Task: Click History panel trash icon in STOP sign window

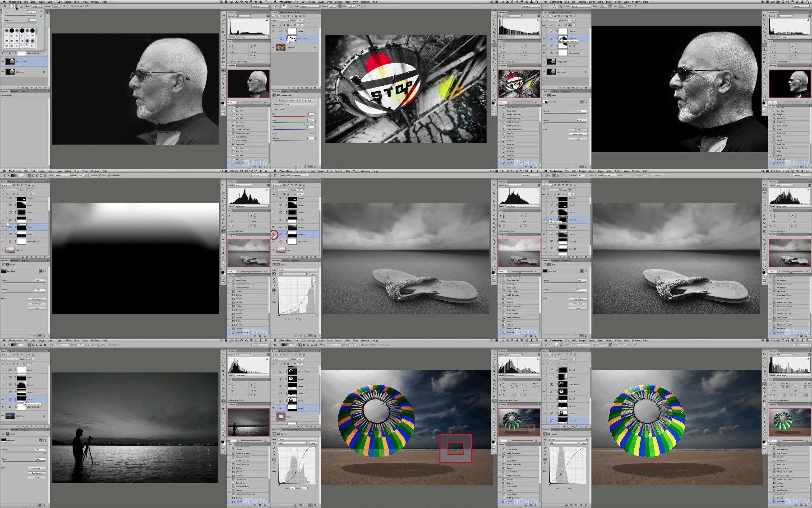Action: point(535,167)
